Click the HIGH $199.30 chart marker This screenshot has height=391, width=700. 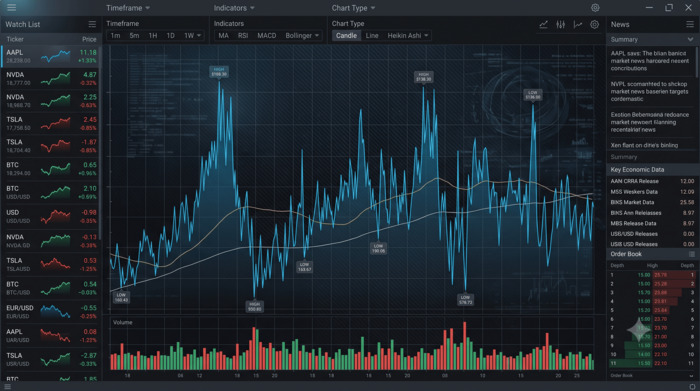tap(219, 72)
